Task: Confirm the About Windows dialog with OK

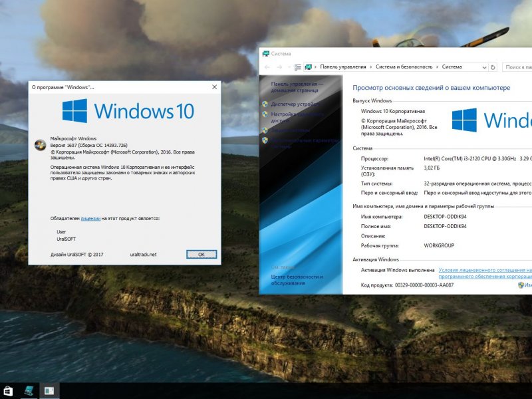Action: coord(201,255)
